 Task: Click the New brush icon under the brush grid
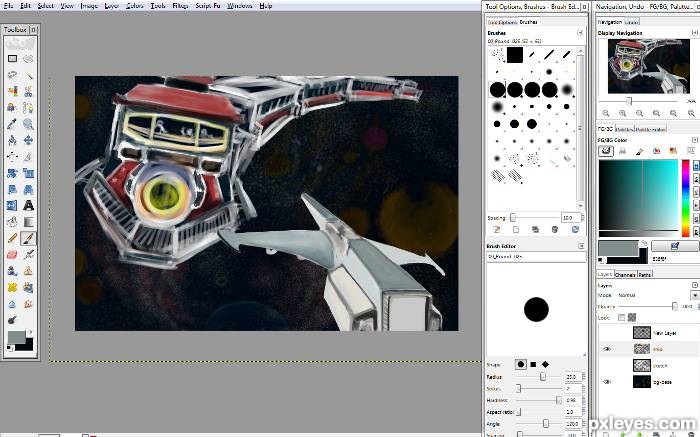pyautogui.click(x=516, y=229)
